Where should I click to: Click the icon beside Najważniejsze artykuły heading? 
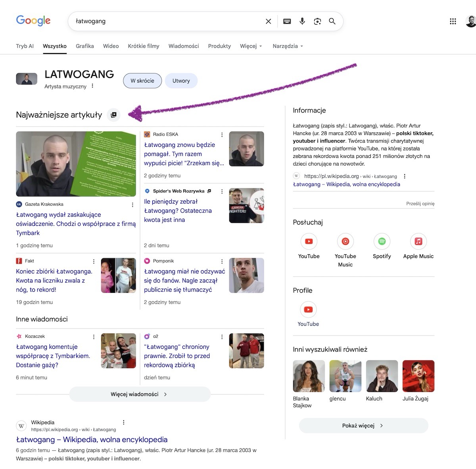[x=114, y=115]
